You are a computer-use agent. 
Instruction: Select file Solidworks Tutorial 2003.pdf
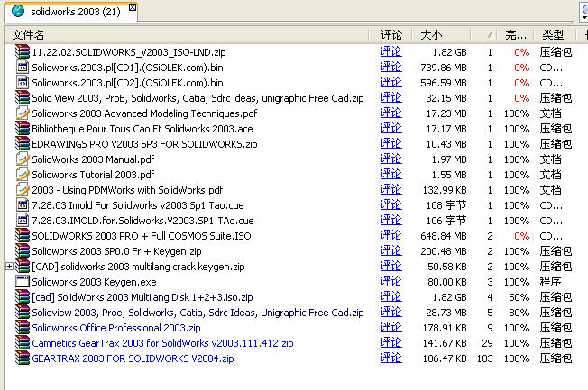tap(93, 175)
